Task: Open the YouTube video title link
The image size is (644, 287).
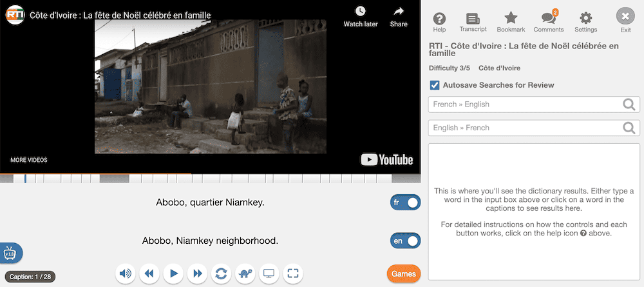Action: coord(120,15)
